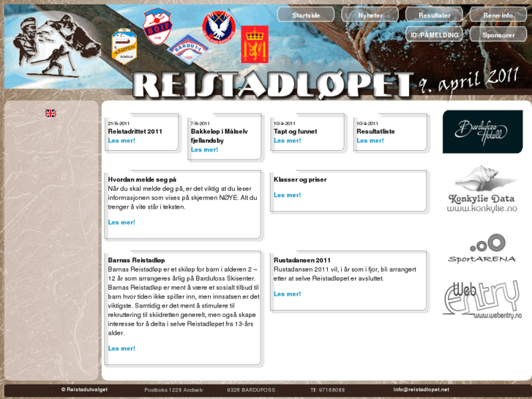Click the British flag language icon
532x399 pixels.
pyautogui.click(x=50, y=113)
